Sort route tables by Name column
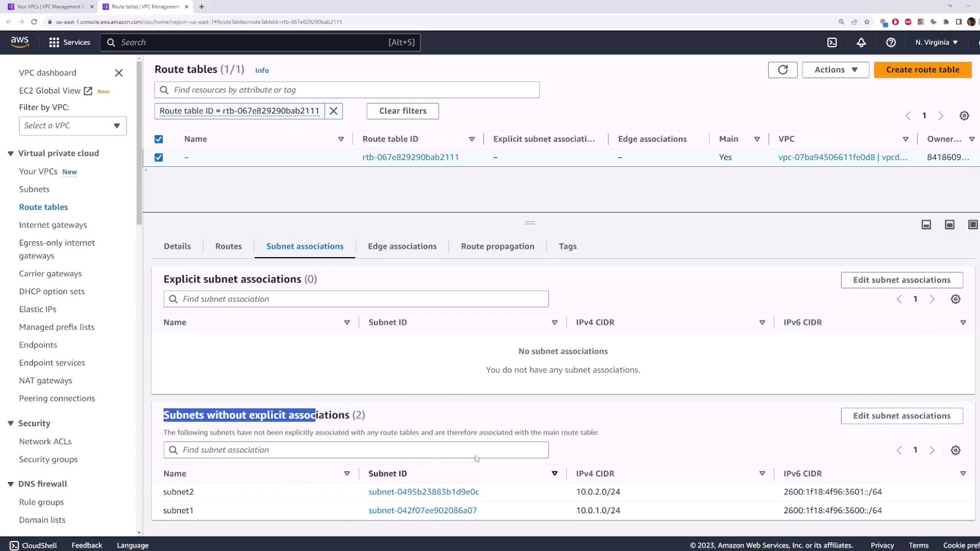The image size is (980, 551). pyautogui.click(x=341, y=139)
